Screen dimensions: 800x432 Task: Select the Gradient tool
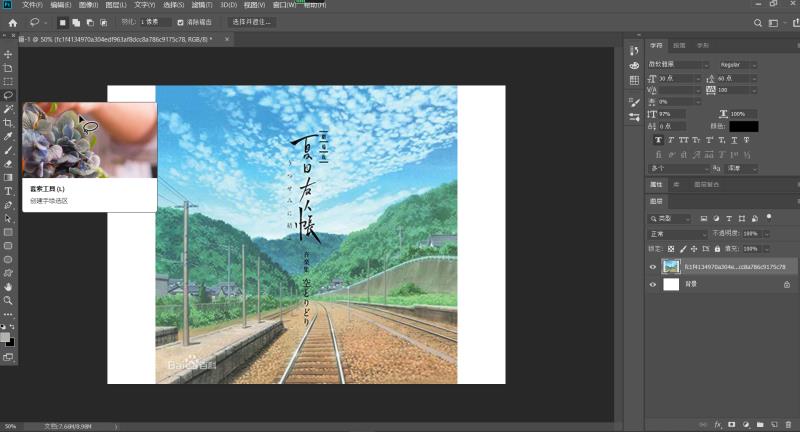pos(8,177)
